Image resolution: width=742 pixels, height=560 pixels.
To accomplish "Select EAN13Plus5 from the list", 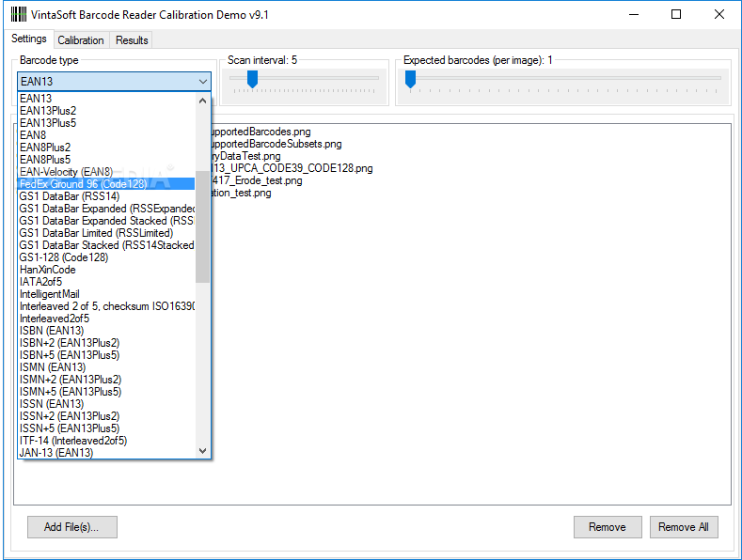I will [x=106, y=123].
